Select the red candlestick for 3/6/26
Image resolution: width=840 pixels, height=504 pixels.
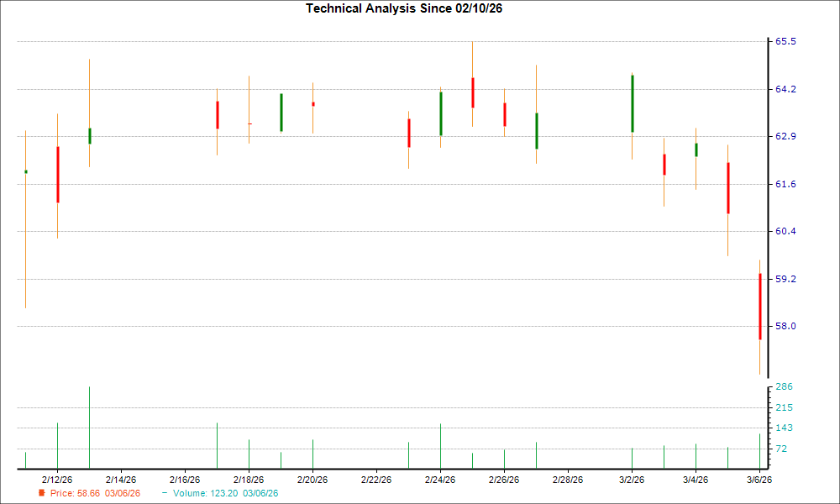(x=761, y=307)
